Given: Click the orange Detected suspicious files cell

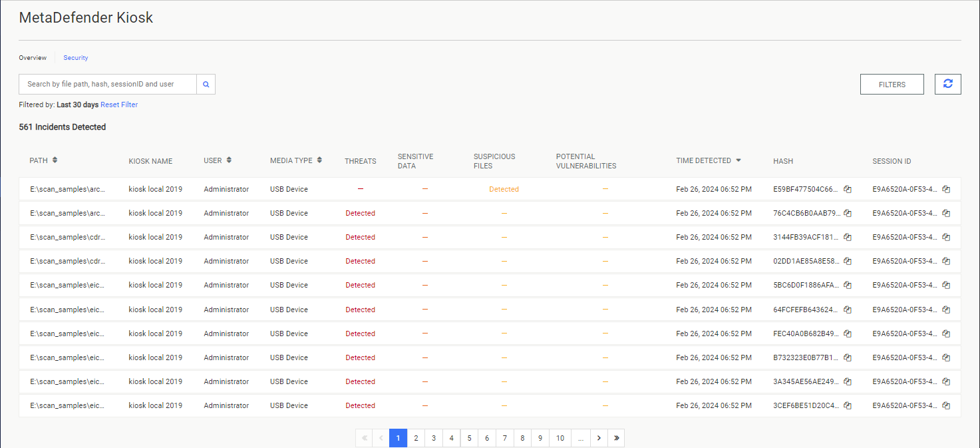Looking at the screenshot, I should point(504,189).
